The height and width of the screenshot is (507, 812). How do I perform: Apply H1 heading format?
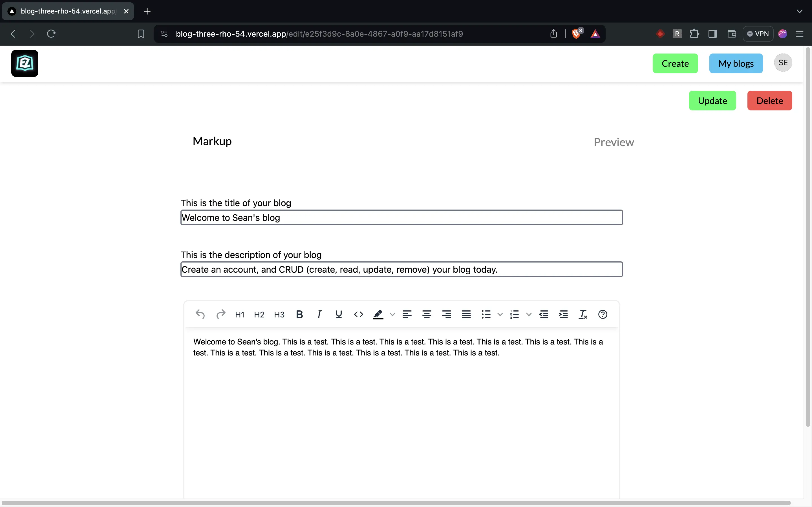[240, 315]
